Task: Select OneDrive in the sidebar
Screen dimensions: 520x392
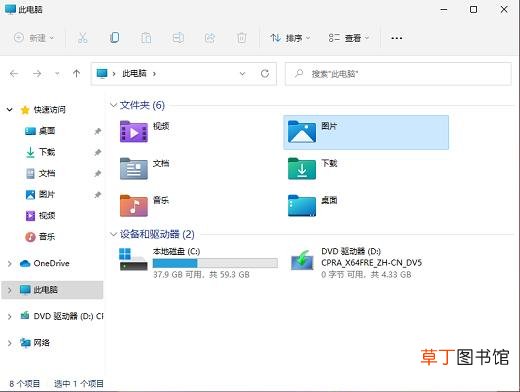Action: 51,263
